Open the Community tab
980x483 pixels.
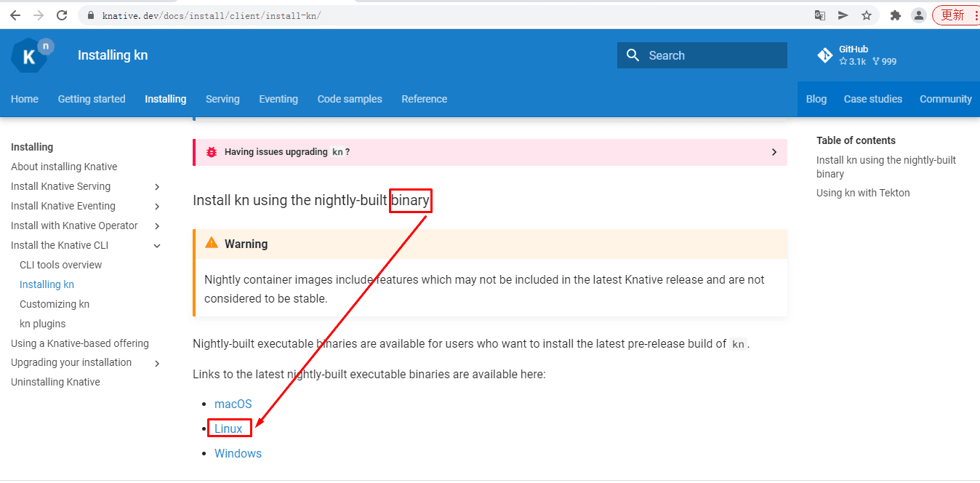946,99
